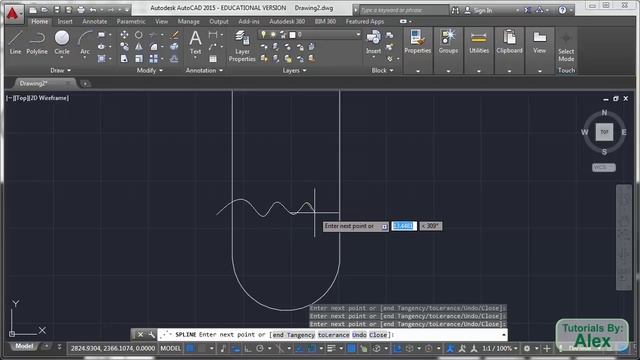
Task: Select the Erase tool in Modify panel
Action: 175,35
